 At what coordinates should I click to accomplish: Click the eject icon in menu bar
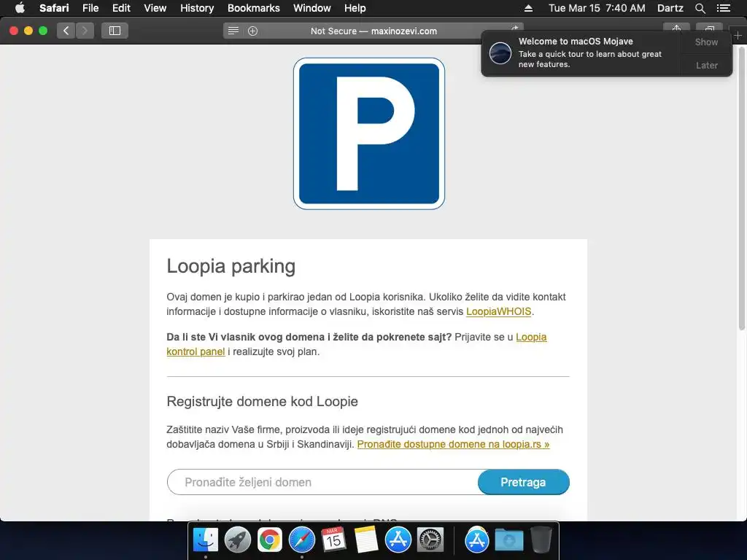click(x=528, y=8)
